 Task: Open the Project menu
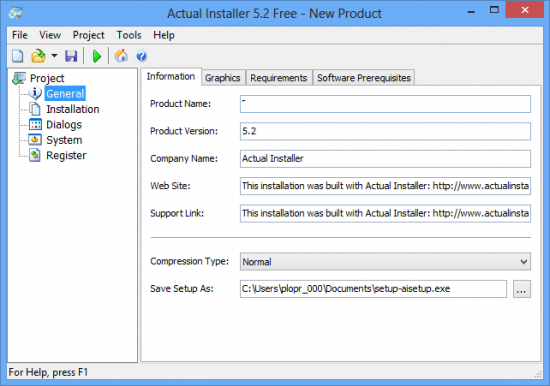pos(88,35)
